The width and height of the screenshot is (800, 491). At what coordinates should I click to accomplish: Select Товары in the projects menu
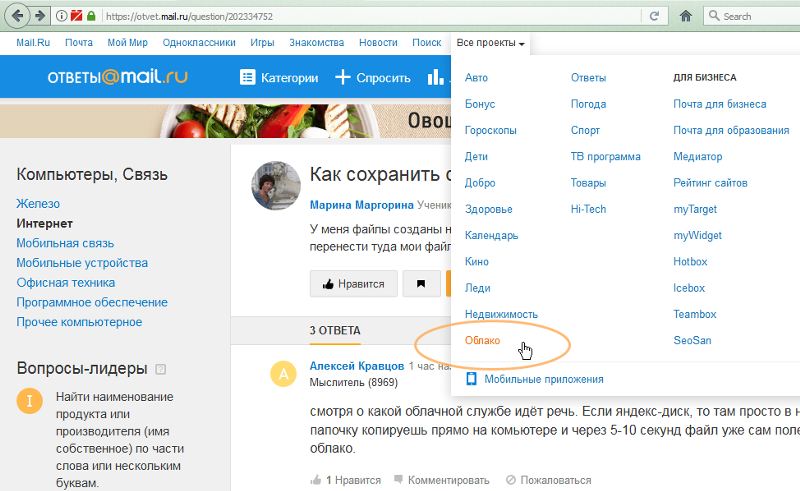pos(588,183)
